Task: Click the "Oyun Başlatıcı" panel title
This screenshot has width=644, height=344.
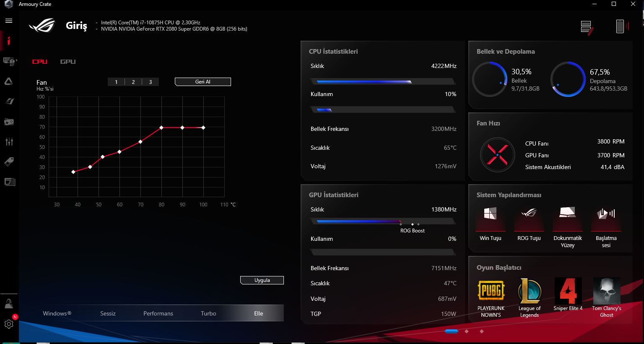Action: [x=499, y=268]
